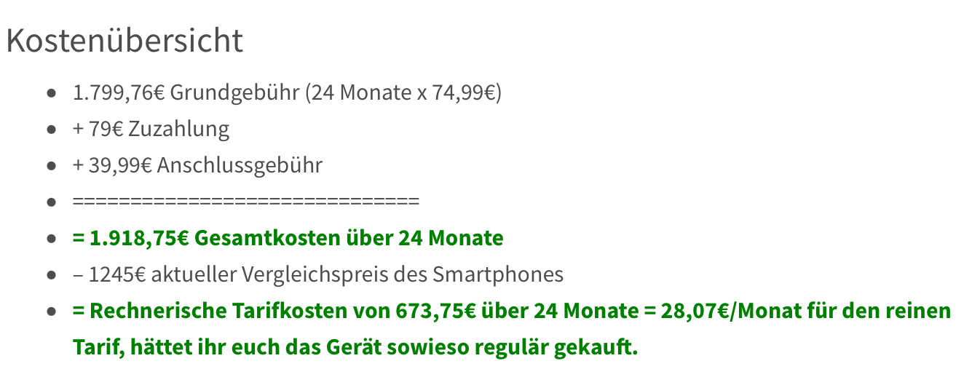Click the word Anschlussgebühr
980x377 pixels.
(240, 166)
